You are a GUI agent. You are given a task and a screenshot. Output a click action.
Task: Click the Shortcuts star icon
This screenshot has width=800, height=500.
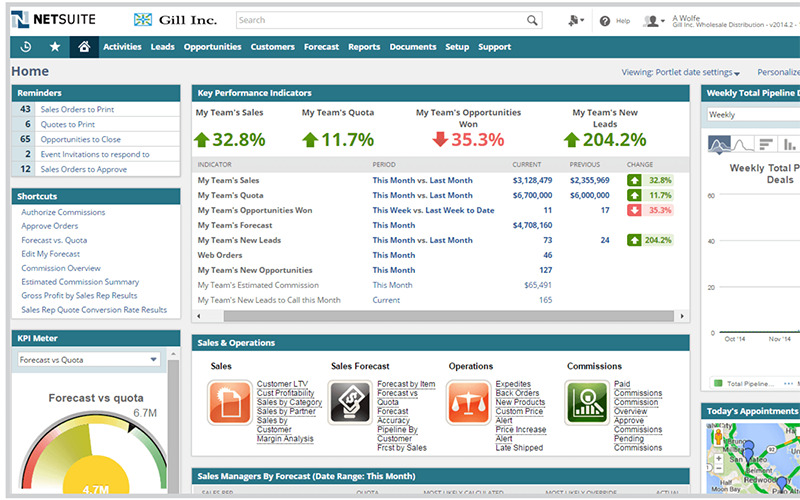click(x=55, y=47)
